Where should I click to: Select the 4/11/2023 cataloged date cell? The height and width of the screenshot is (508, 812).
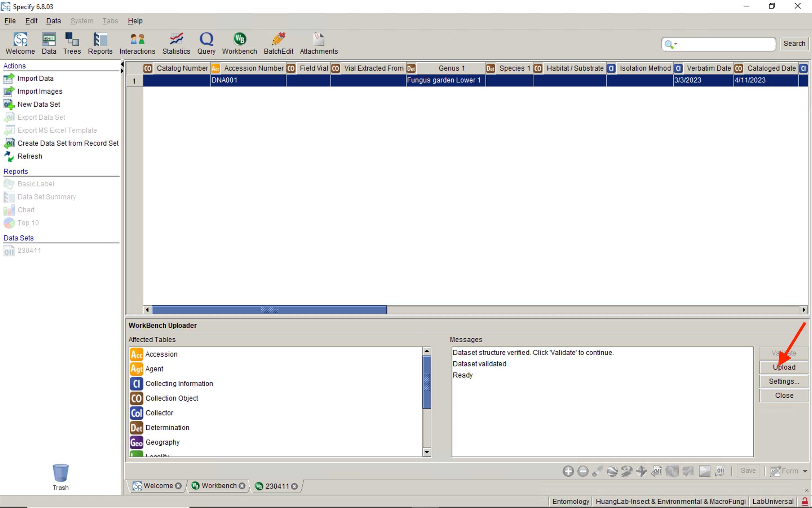pos(766,80)
